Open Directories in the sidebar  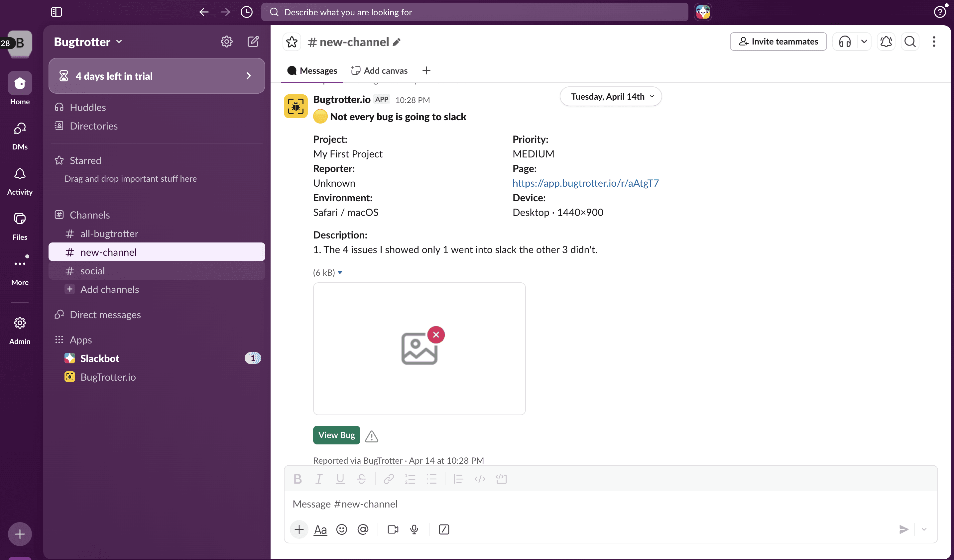(157, 126)
